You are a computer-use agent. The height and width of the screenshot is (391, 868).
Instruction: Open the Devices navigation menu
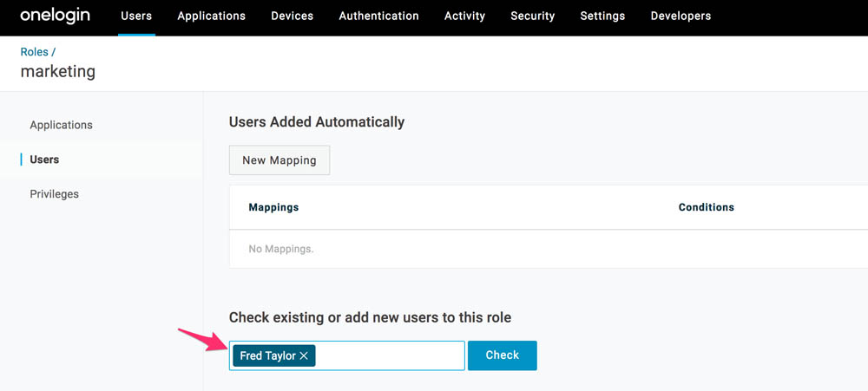pyautogui.click(x=292, y=16)
